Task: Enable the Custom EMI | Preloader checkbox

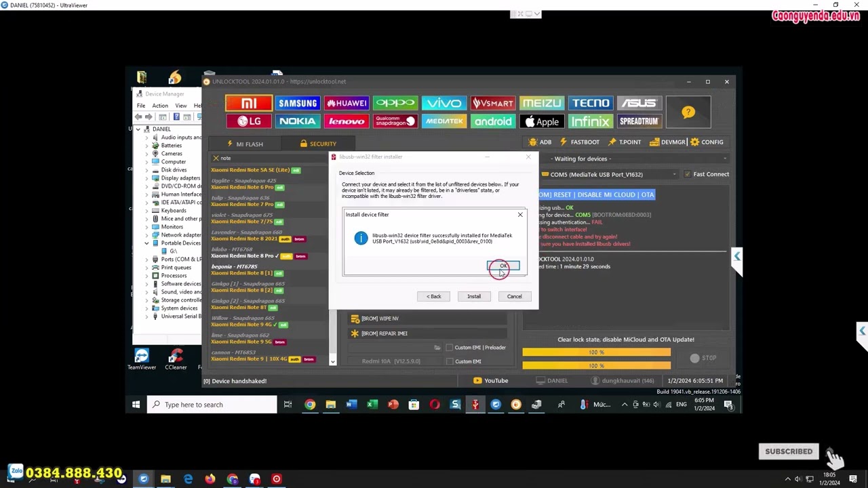Action: pyautogui.click(x=449, y=348)
